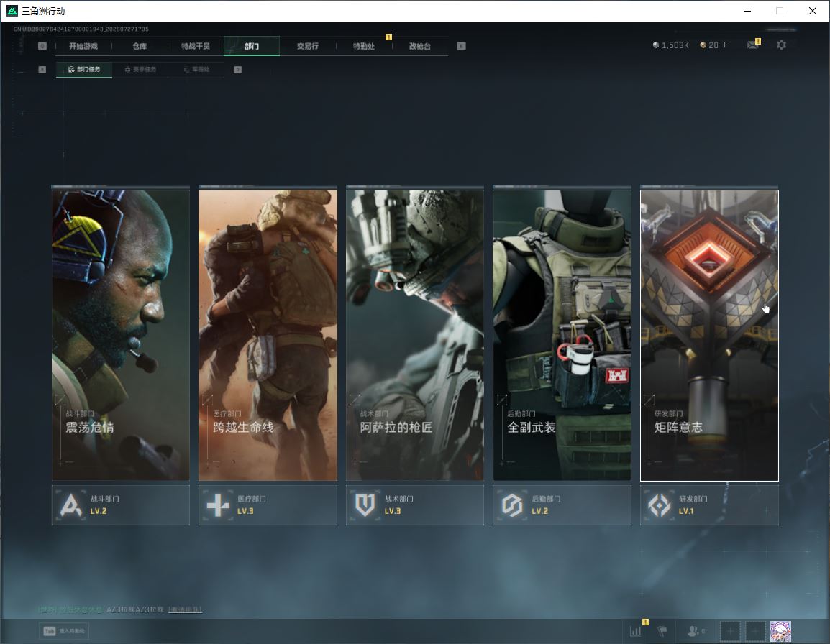Click the 战斗部门 emblem icon
This screenshot has height=644, width=830.
click(71, 505)
